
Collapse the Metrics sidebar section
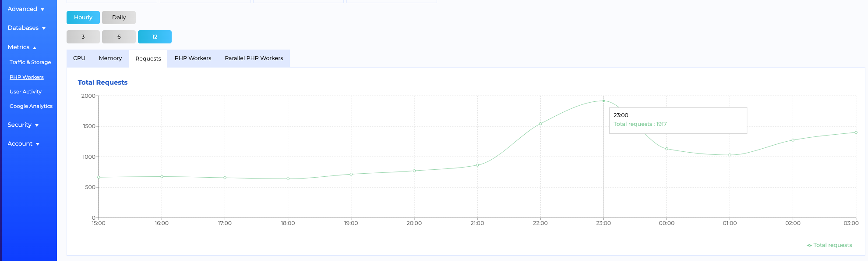click(22, 47)
